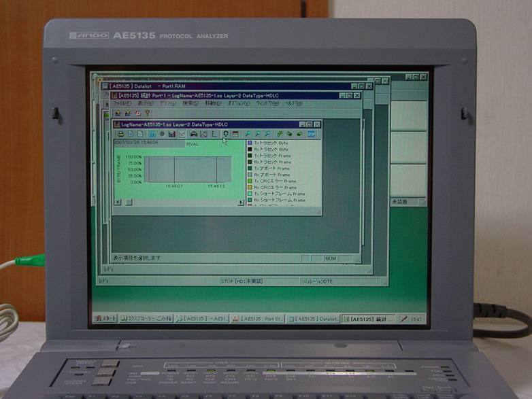Screen dimensions: 532x399
Task: Click the blue table icon ending the graph toolbar
Action: click(311, 134)
